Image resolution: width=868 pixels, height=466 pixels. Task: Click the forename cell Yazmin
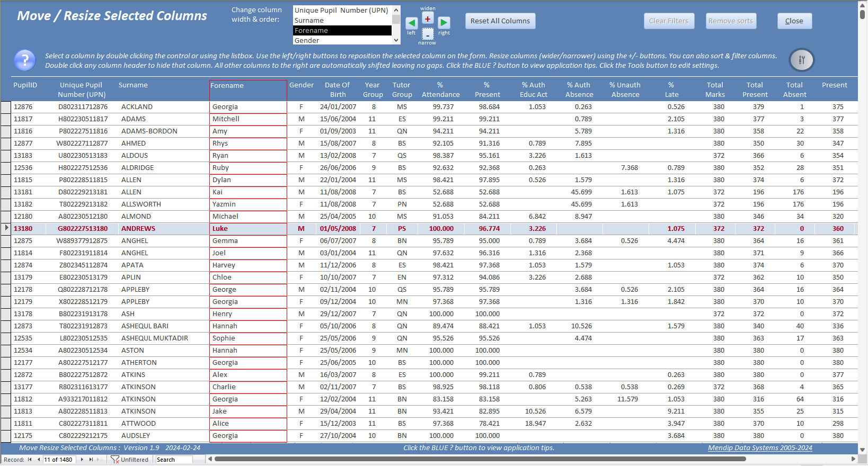[248, 204]
